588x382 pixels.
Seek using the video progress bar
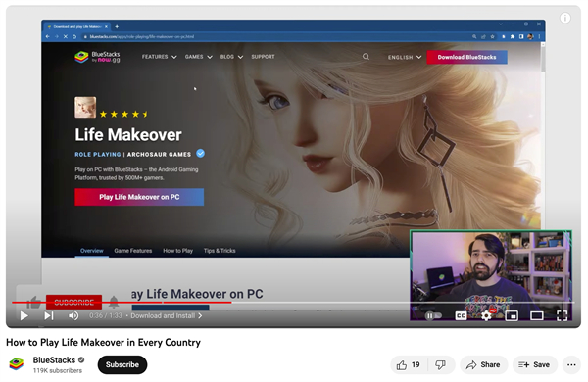click(x=293, y=302)
